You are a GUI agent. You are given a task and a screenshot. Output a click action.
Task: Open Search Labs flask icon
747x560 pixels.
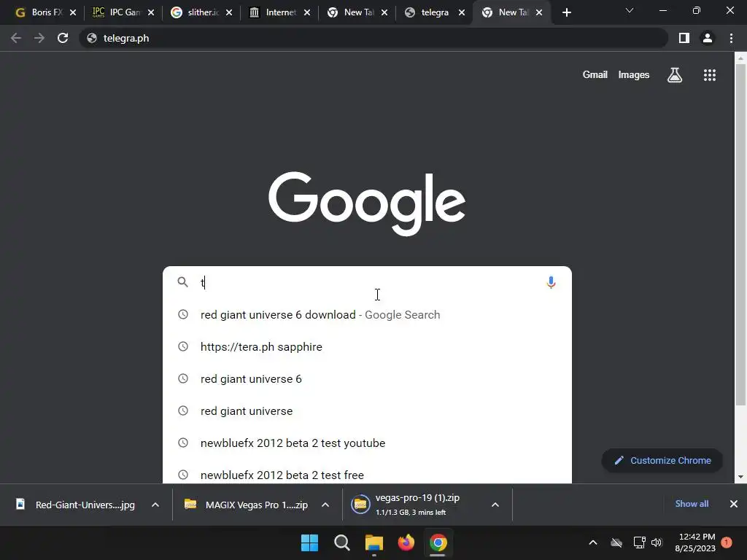point(675,75)
